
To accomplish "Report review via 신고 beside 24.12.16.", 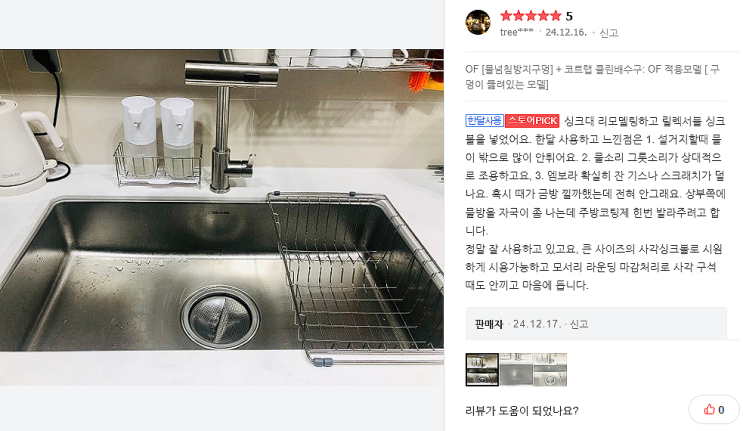I will click(x=609, y=33).
